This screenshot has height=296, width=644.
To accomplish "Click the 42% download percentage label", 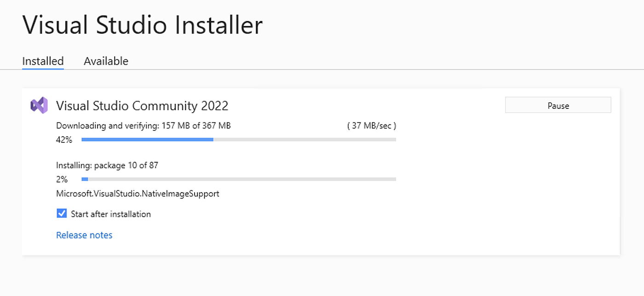I will [x=64, y=140].
